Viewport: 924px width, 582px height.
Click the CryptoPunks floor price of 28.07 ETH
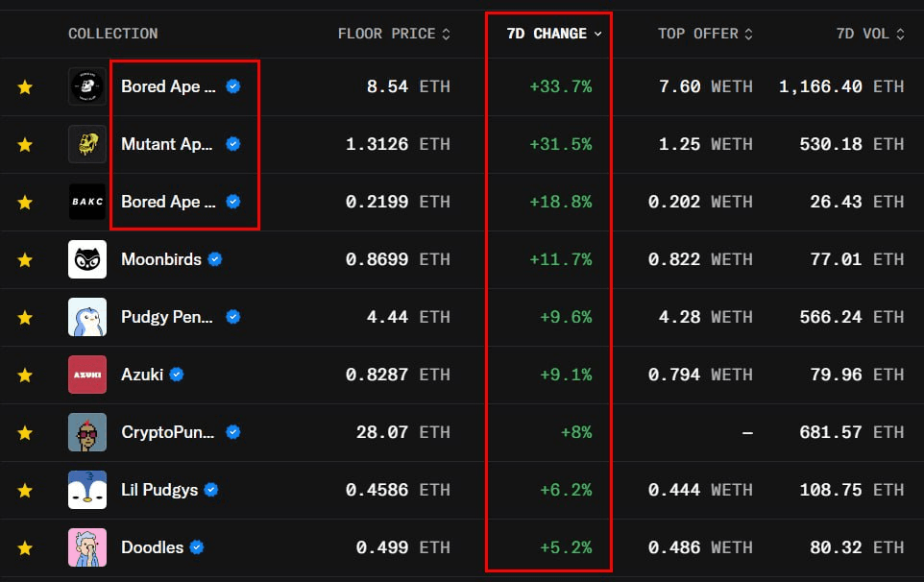coord(402,432)
